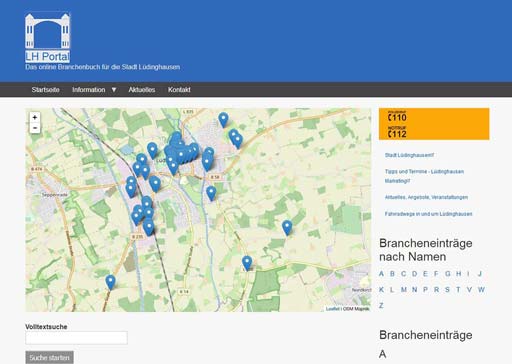Show entries starting with letter T
Image resolution: width=512 pixels, height=364 pixels.
pos(458,290)
